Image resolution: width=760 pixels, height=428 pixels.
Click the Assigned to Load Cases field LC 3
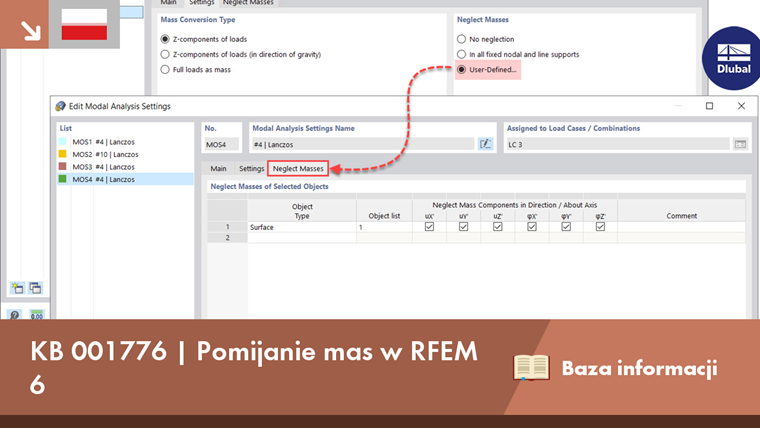618,144
